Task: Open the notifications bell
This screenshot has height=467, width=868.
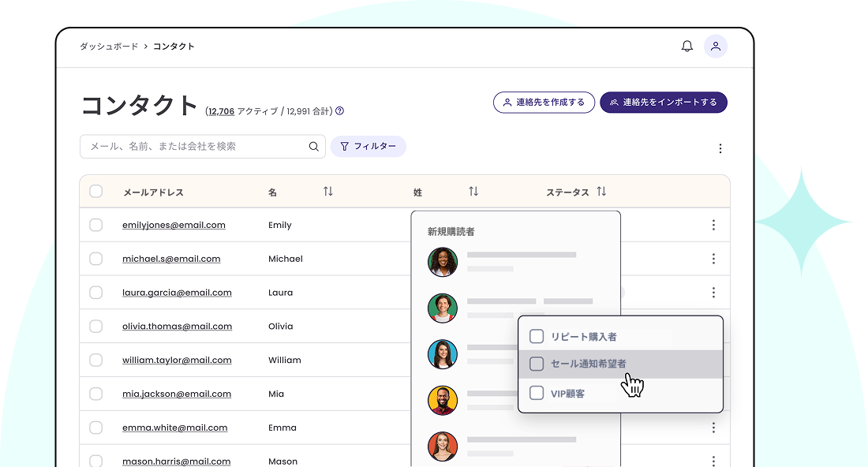Action: pos(687,46)
